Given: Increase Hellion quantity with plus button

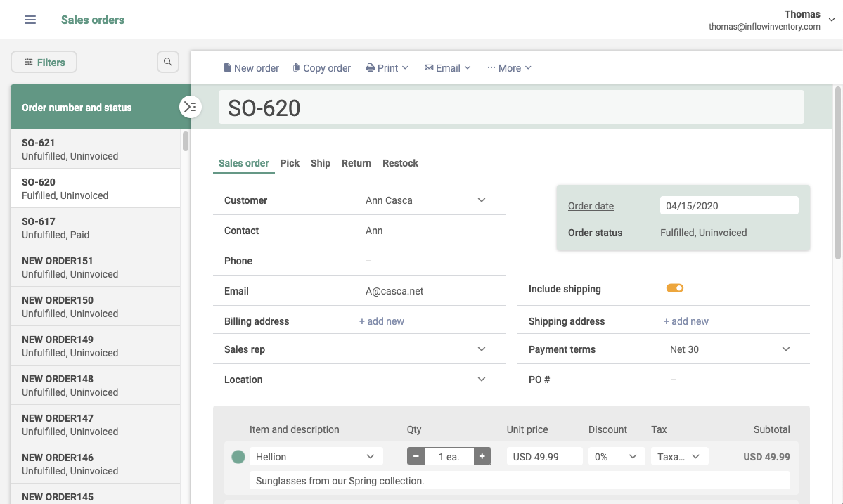Looking at the screenshot, I should [x=482, y=457].
